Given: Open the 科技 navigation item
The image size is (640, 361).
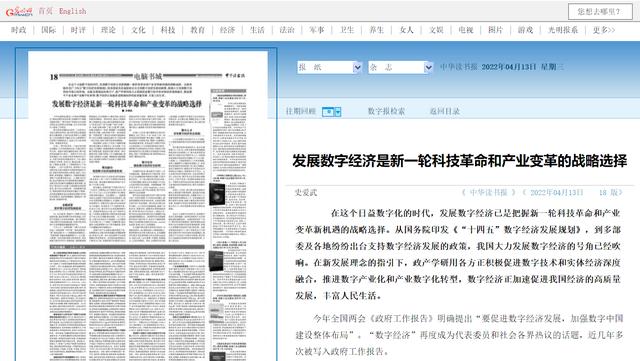Looking at the screenshot, I should pyautogui.click(x=168, y=30).
